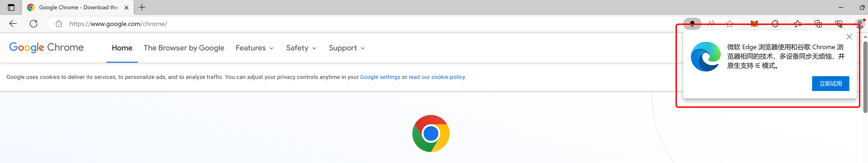Open the Google settings link
Image resolution: width=868 pixels, height=163 pixels.
pyautogui.click(x=380, y=77)
